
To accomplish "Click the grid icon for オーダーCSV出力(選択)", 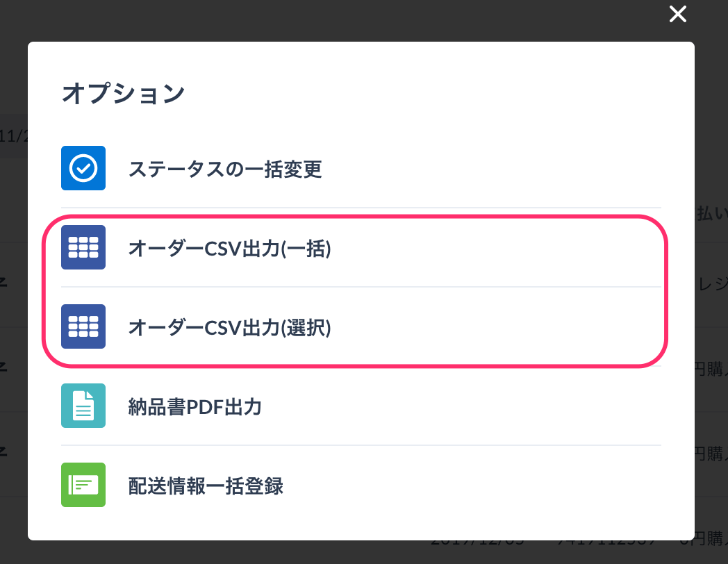I will coord(83,326).
